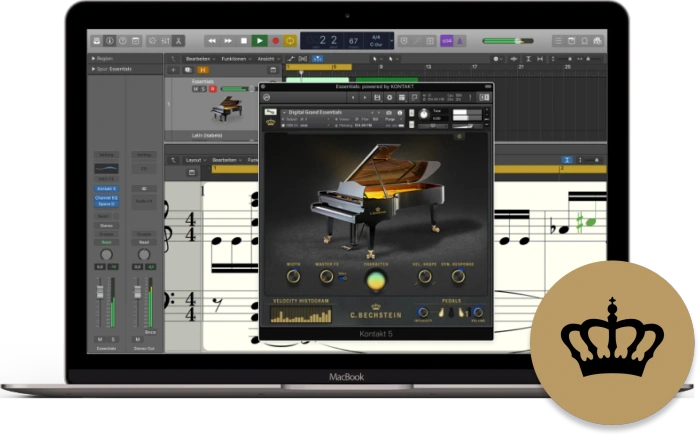Click the Velocity Histogram display
The image size is (700, 436).
tap(301, 314)
